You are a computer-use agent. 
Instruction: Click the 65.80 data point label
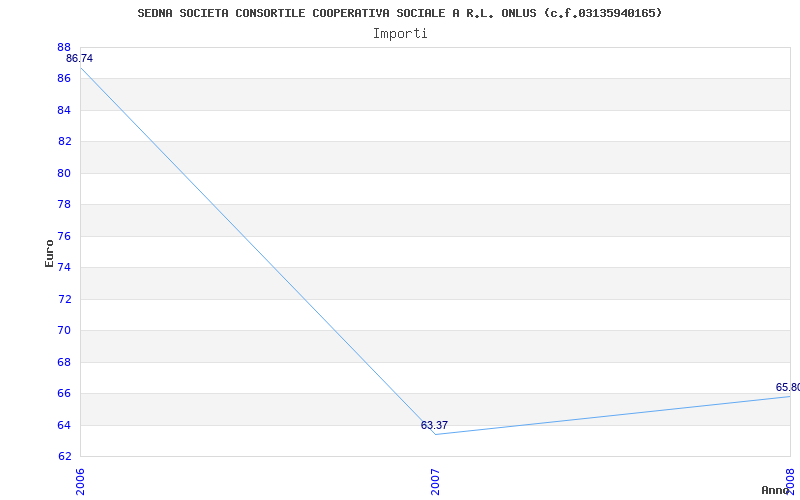[787, 387]
